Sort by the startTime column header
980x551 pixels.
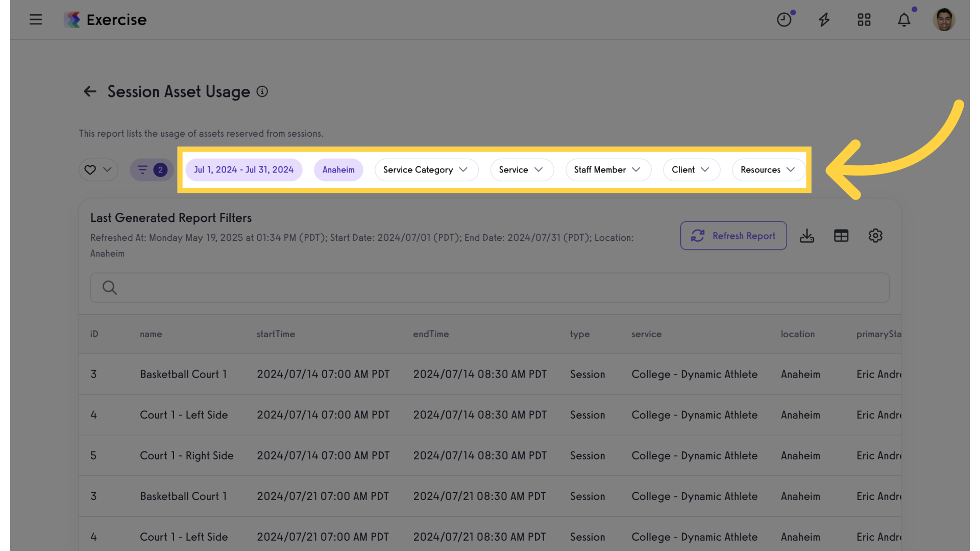point(276,334)
